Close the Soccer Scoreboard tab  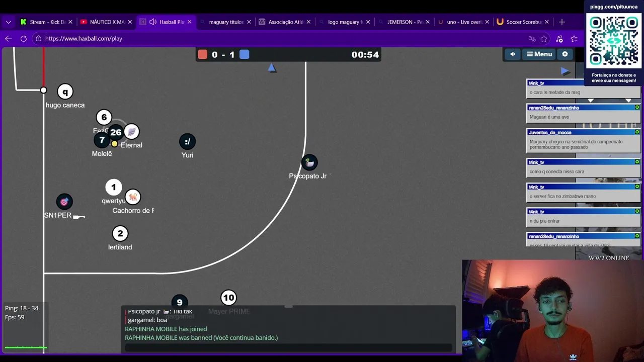[x=547, y=22]
